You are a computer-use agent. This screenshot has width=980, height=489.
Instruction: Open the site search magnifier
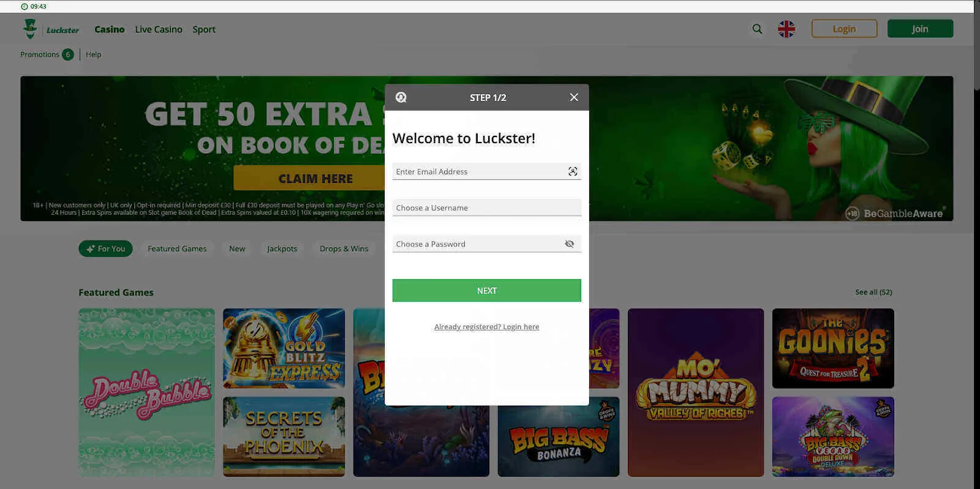[x=757, y=29]
